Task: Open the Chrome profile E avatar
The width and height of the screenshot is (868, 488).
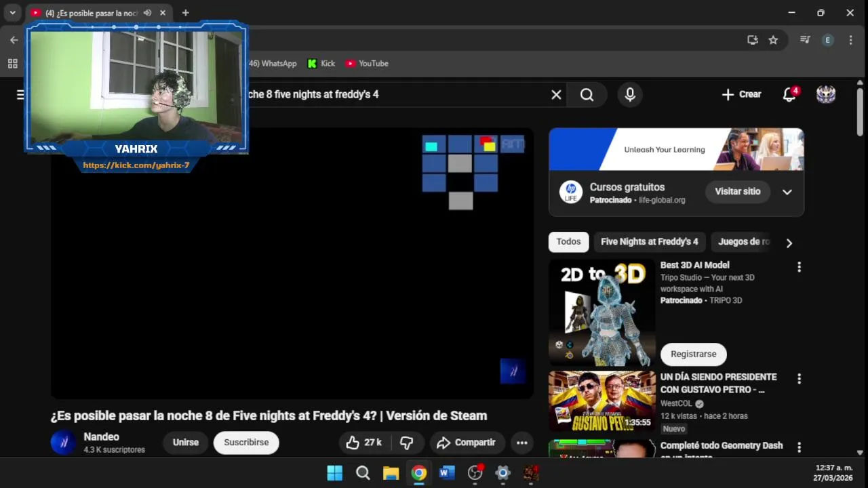Action: click(827, 40)
